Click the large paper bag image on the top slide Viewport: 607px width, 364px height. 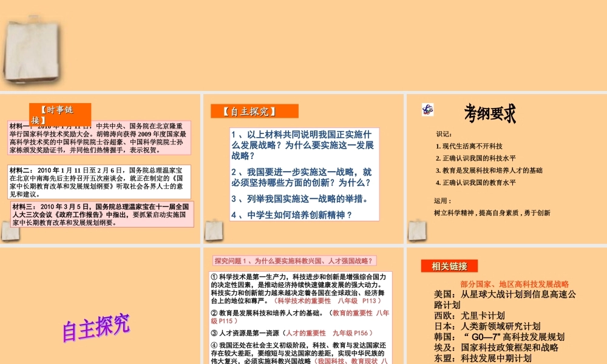click(x=32, y=51)
